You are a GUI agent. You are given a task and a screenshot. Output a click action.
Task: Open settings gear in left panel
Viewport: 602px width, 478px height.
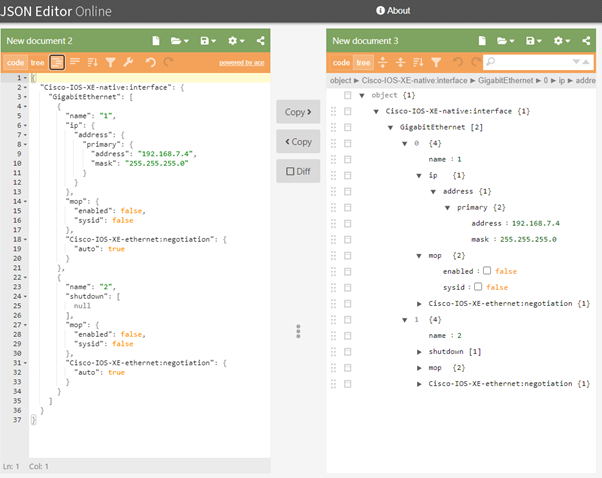[236, 41]
